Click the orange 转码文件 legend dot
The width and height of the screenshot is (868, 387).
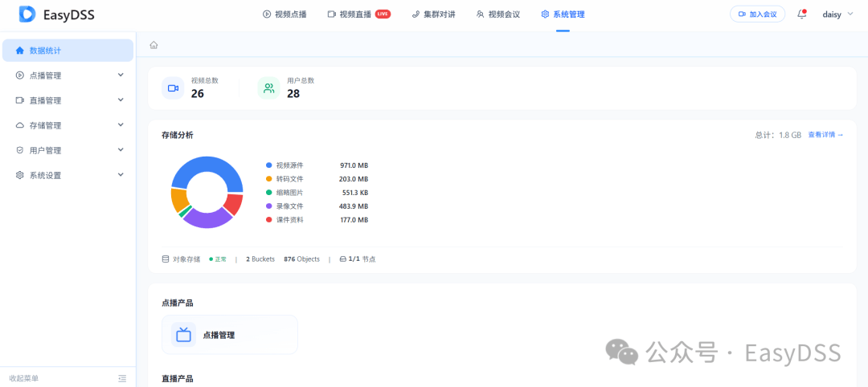pyautogui.click(x=269, y=179)
